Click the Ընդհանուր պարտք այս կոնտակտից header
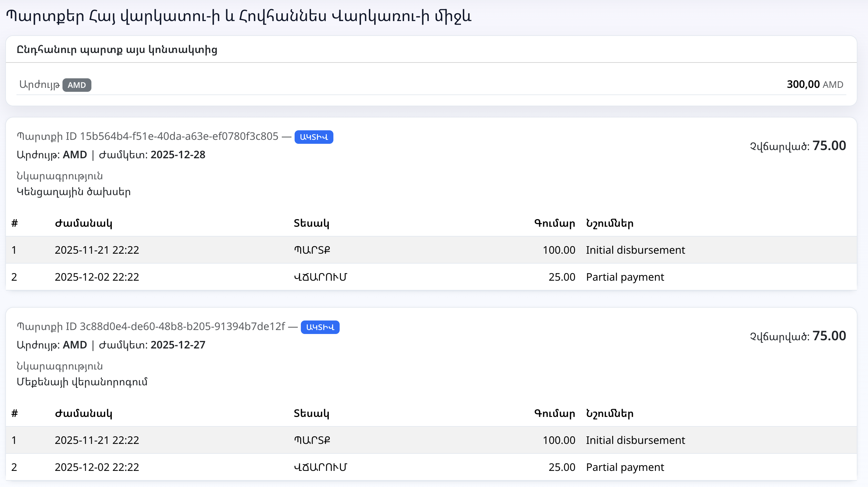This screenshot has height=487, width=868. (117, 50)
